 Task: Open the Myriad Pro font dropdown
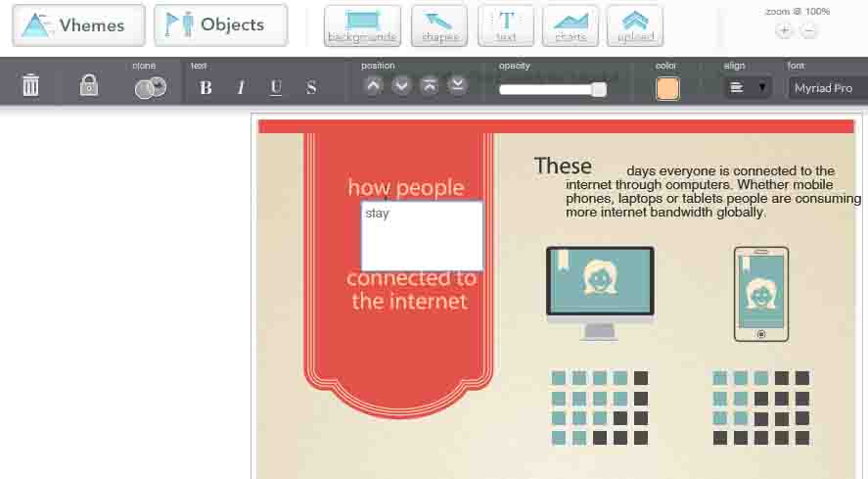click(827, 87)
